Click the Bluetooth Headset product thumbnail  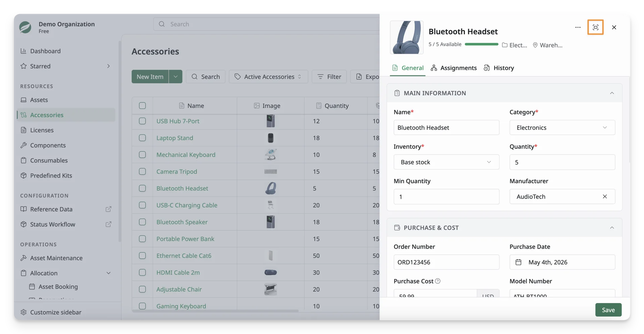click(407, 37)
